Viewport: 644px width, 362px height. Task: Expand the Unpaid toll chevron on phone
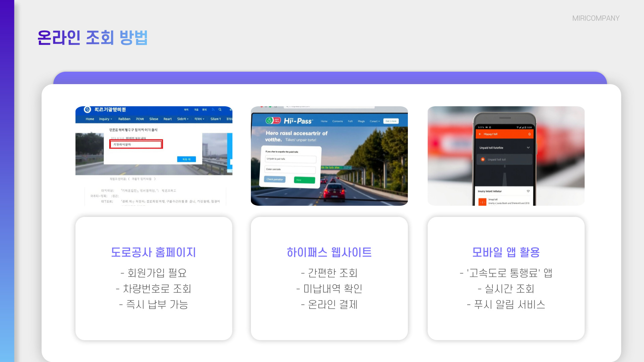[528, 148]
